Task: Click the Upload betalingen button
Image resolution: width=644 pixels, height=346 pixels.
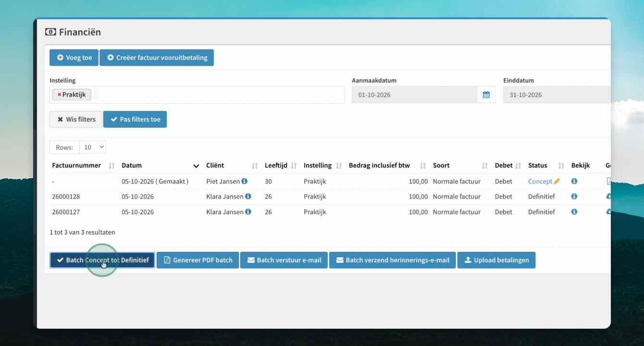Action: tap(496, 260)
